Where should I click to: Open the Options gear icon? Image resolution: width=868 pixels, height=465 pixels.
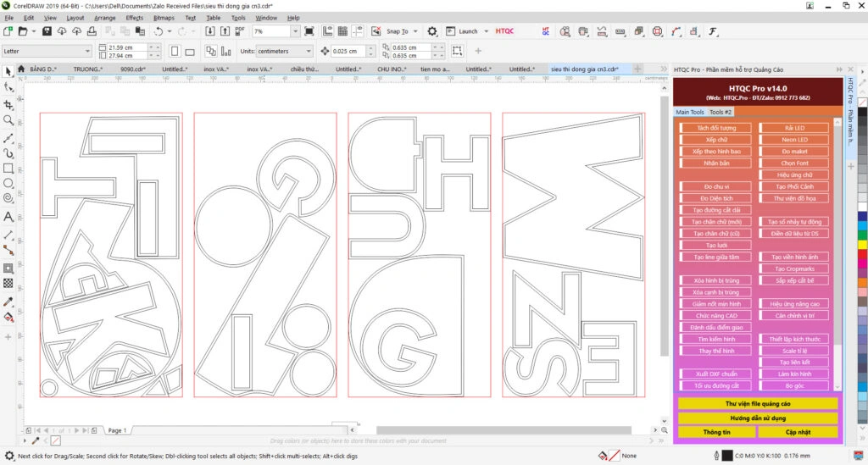pyautogui.click(x=431, y=31)
